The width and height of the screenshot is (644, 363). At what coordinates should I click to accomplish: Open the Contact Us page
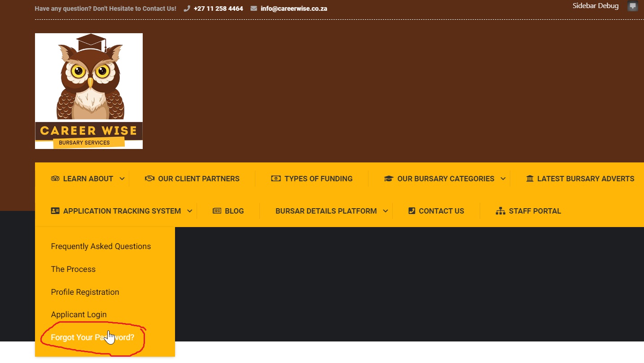pyautogui.click(x=442, y=211)
